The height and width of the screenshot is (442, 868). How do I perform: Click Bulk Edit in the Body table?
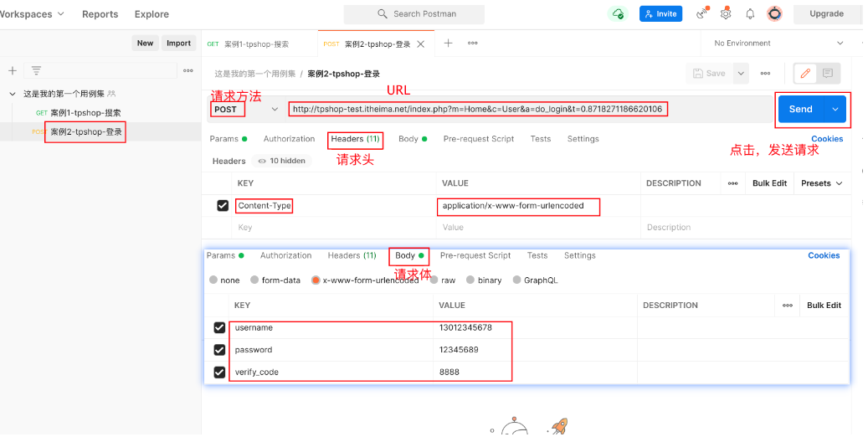[x=824, y=306]
